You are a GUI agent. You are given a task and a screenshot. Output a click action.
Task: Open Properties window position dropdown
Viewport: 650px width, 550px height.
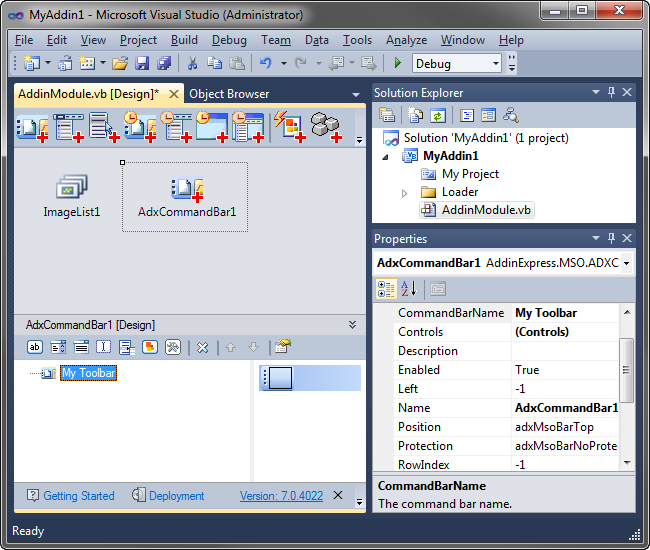click(x=596, y=238)
